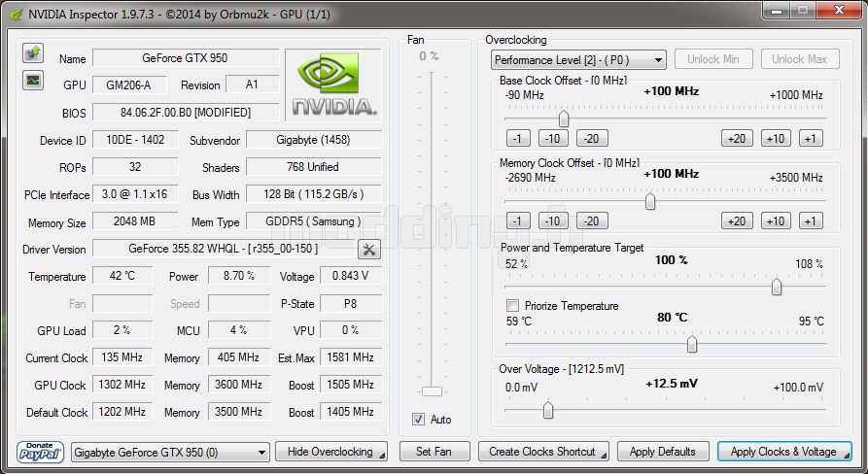Click Base Clock Offset -20 button
Screen dimensions: 868x474
click(x=592, y=138)
